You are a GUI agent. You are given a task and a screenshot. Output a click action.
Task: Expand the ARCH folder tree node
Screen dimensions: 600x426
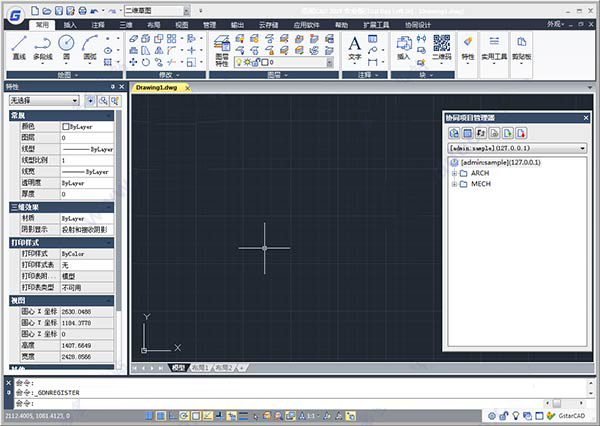click(455, 172)
